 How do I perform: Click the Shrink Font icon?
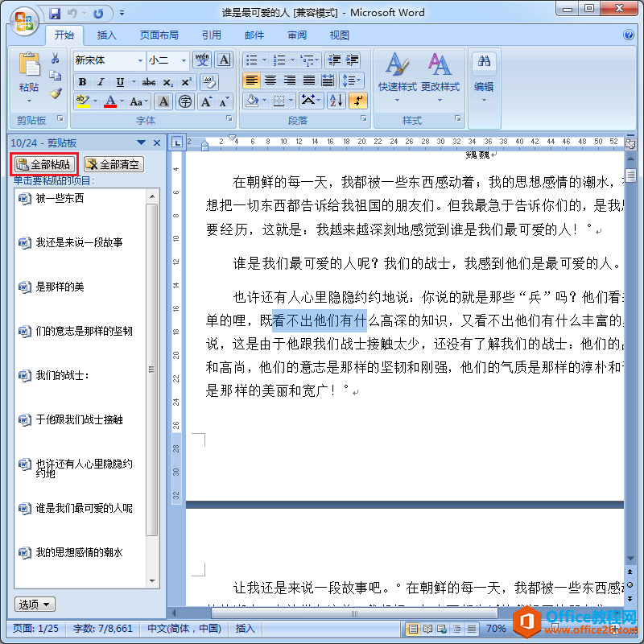click(224, 101)
